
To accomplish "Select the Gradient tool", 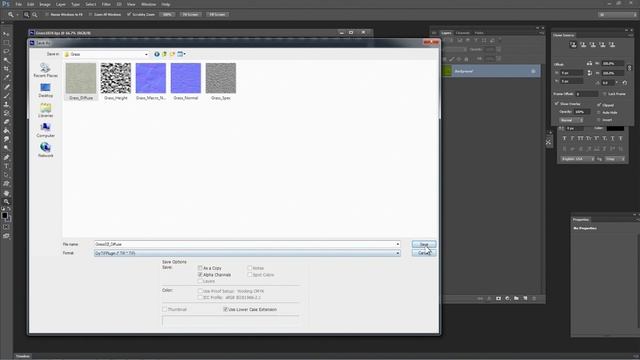I will [x=6, y=131].
